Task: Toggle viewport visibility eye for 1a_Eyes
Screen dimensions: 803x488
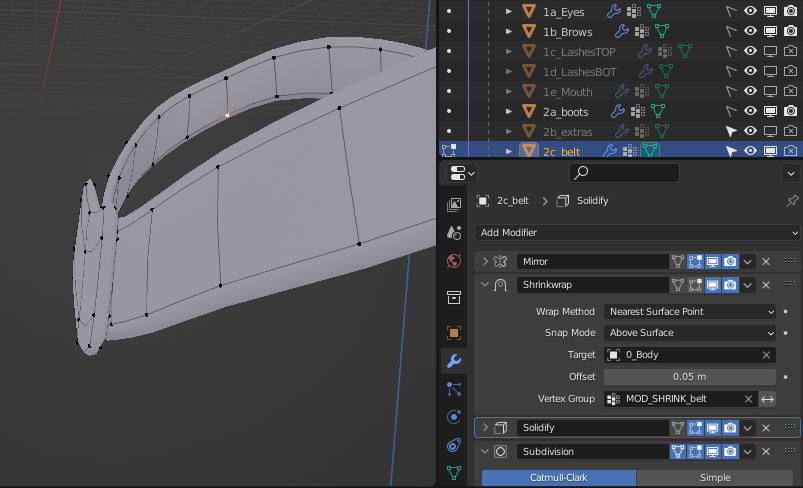Action: [750, 11]
